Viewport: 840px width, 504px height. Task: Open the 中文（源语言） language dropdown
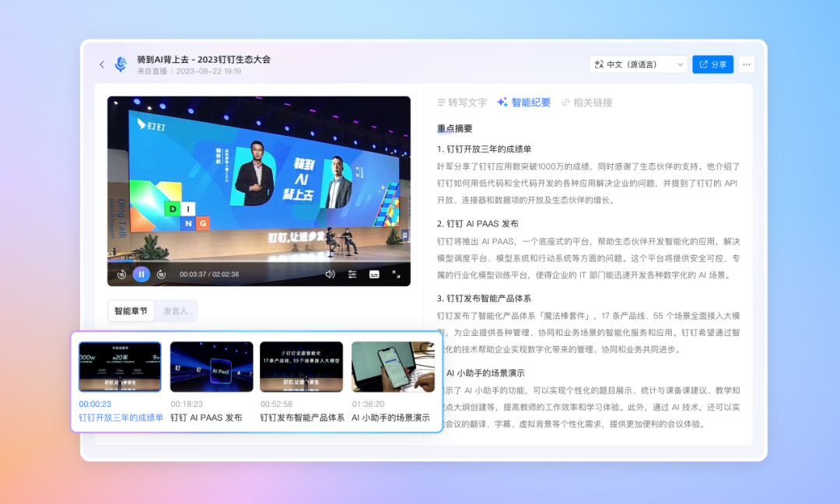(639, 65)
